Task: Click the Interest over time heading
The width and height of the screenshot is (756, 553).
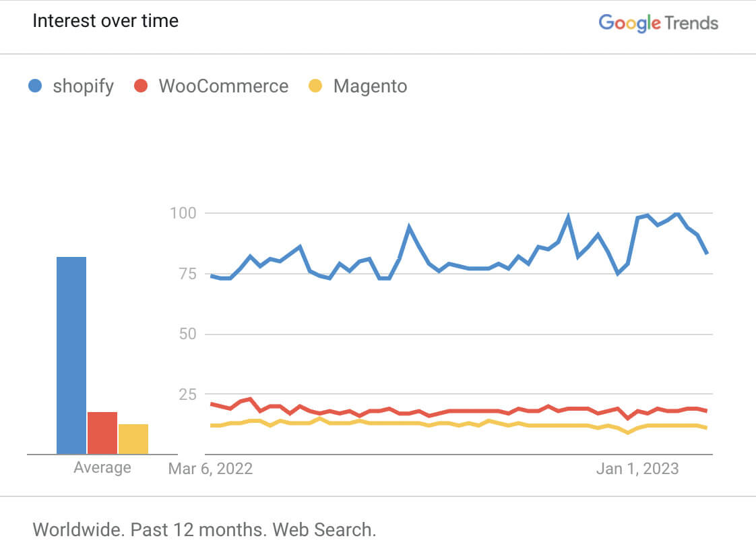Action: (106, 21)
